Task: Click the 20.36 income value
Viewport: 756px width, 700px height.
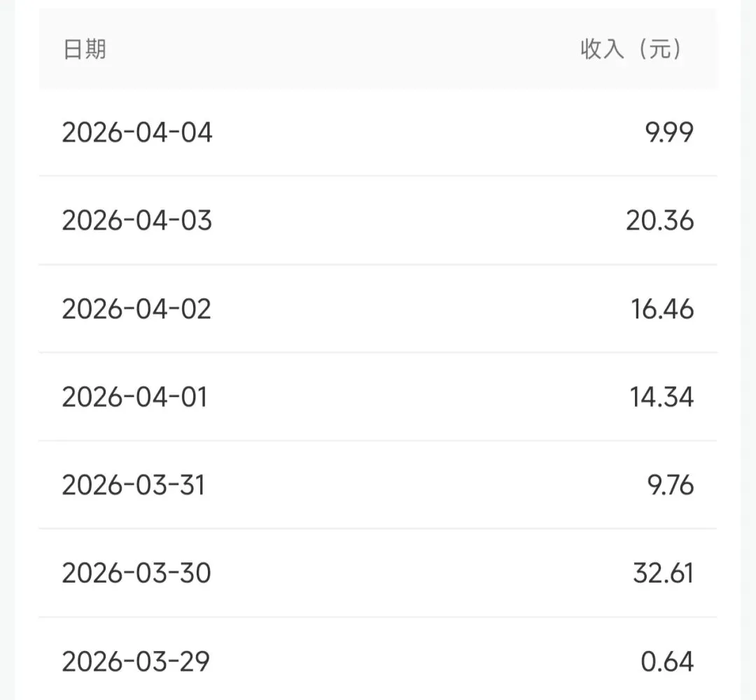Action: coord(659,220)
